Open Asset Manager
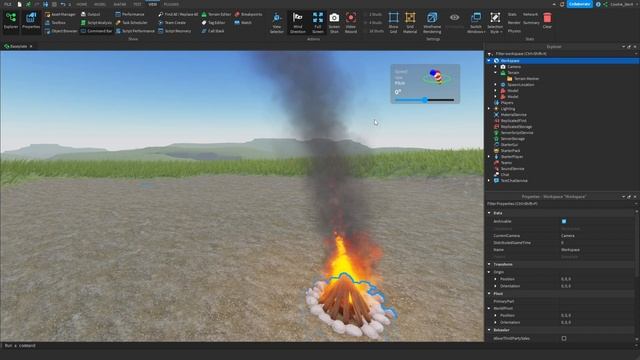 click(60, 14)
